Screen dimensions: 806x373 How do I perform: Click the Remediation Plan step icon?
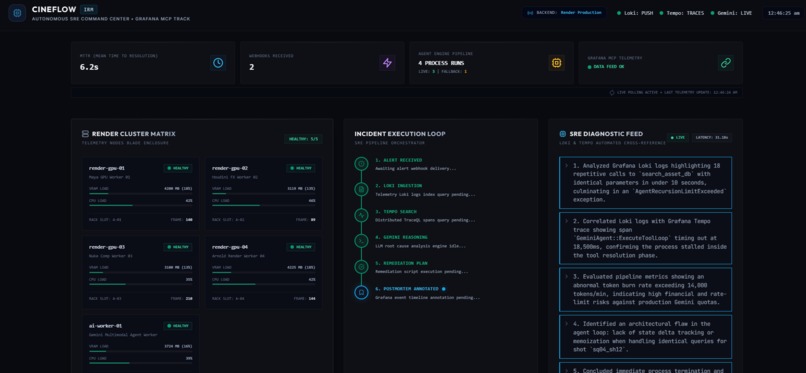(x=361, y=267)
